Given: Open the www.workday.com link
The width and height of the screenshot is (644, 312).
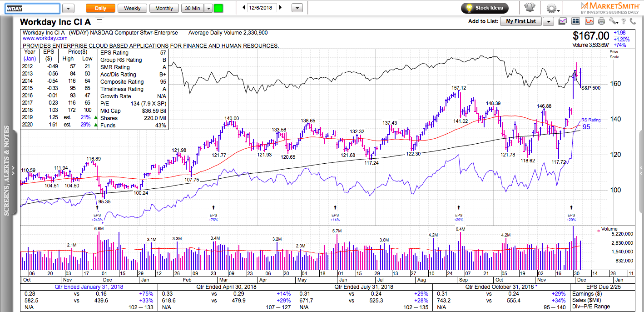Looking at the screenshot, I should pos(45,39).
